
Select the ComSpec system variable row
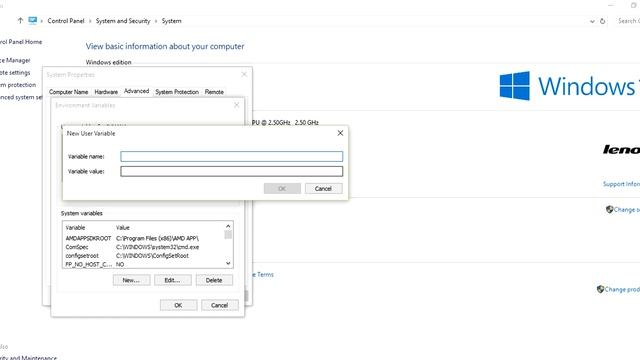pos(144,247)
